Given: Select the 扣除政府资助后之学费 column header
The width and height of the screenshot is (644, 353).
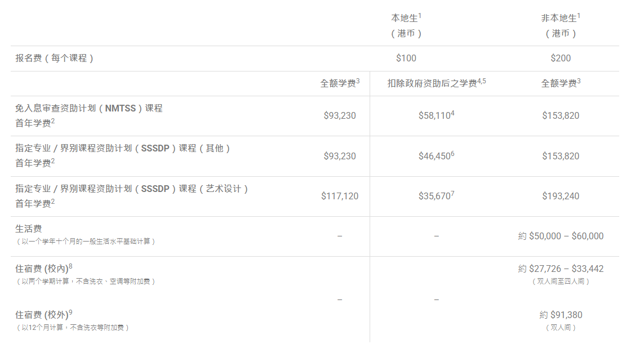Looking at the screenshot, I should pos(432,83).
